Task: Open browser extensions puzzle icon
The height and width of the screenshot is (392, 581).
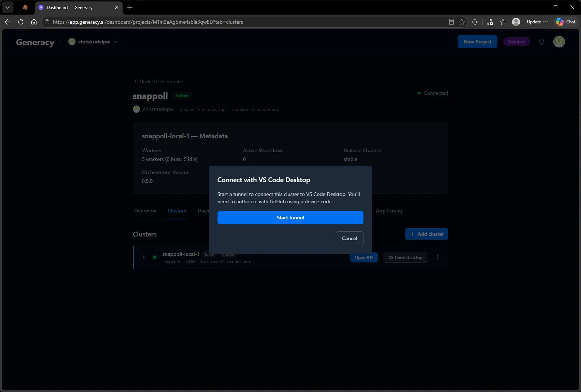Action: [475, 22]
